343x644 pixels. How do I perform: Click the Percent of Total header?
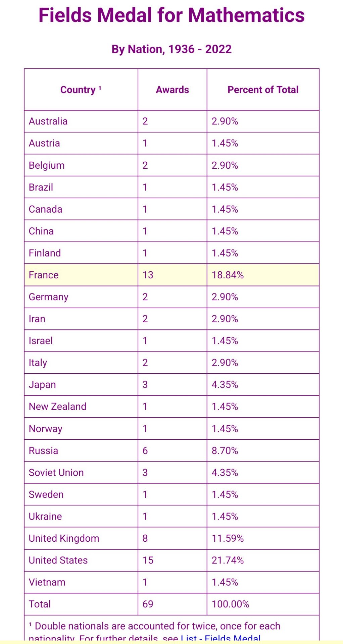263,90
